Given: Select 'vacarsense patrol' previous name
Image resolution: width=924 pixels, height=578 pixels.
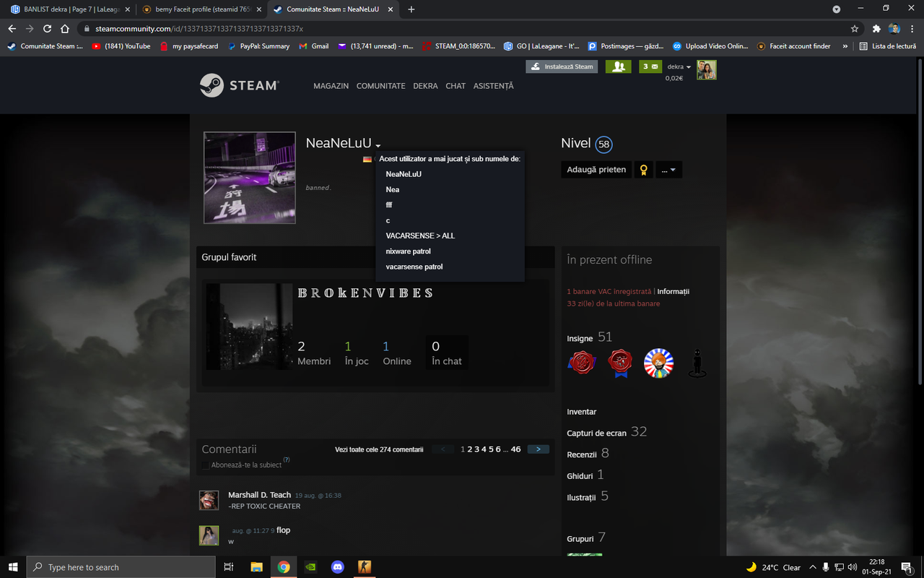Looking at the screenshot, I should pos(414,267).
